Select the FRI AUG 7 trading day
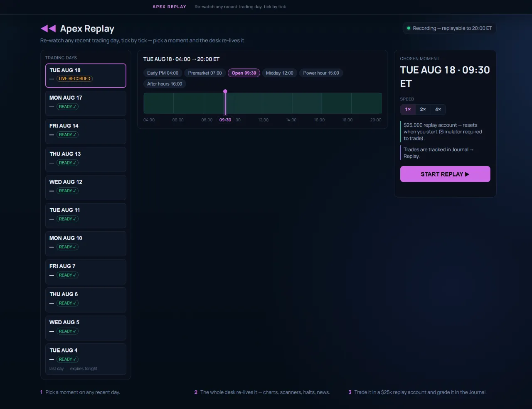The image size is (532, 409). coord(86,272)
